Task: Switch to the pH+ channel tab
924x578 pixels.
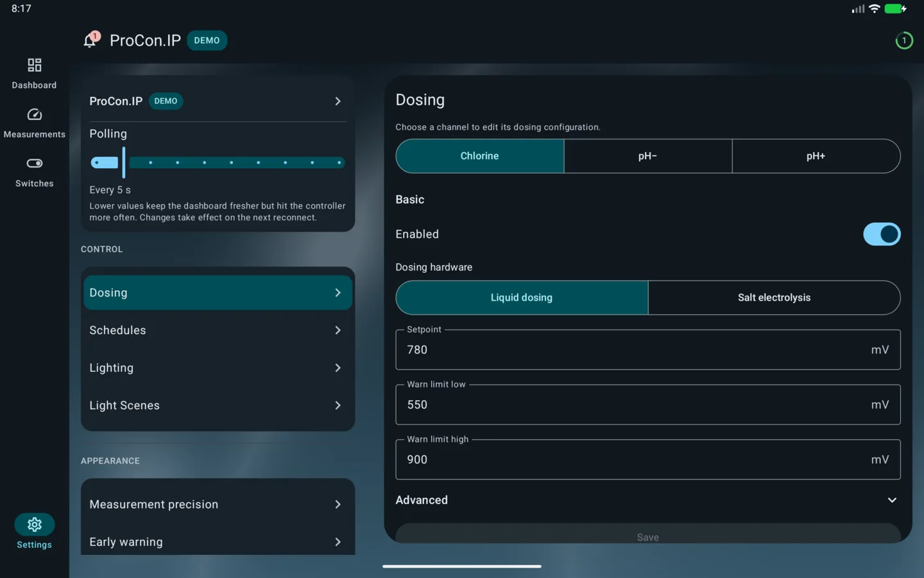Action: [x=816, y=156]
